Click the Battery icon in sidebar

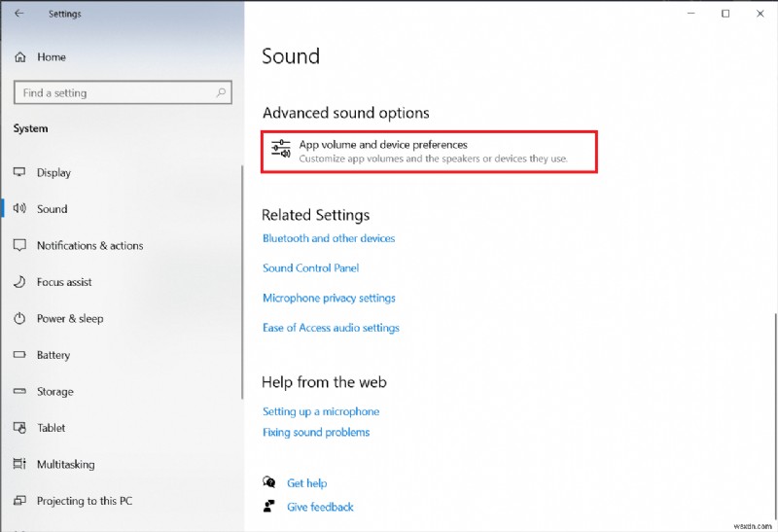click(x=19, y=355)
